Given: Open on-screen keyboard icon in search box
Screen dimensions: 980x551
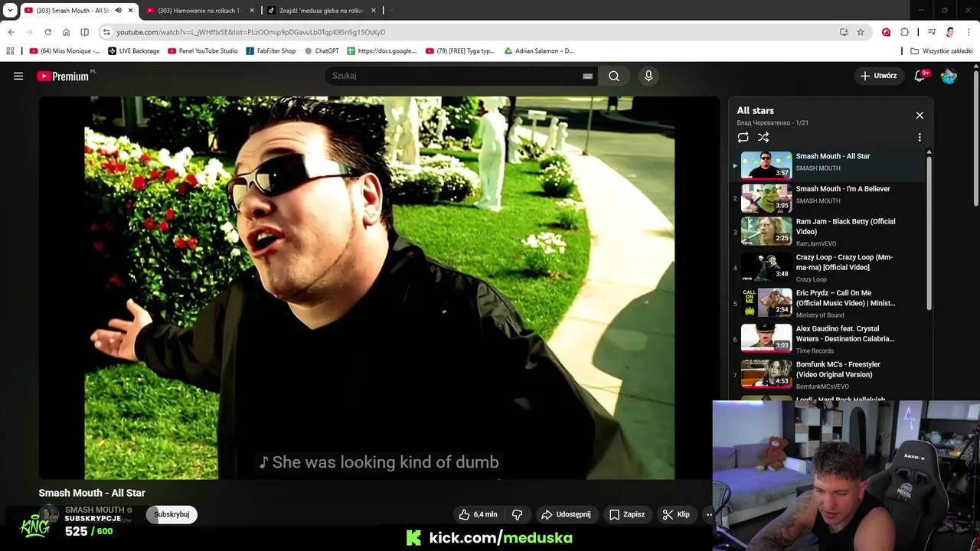Looking at the screenshot, I should pyautogui.click(x=587, y=76).
